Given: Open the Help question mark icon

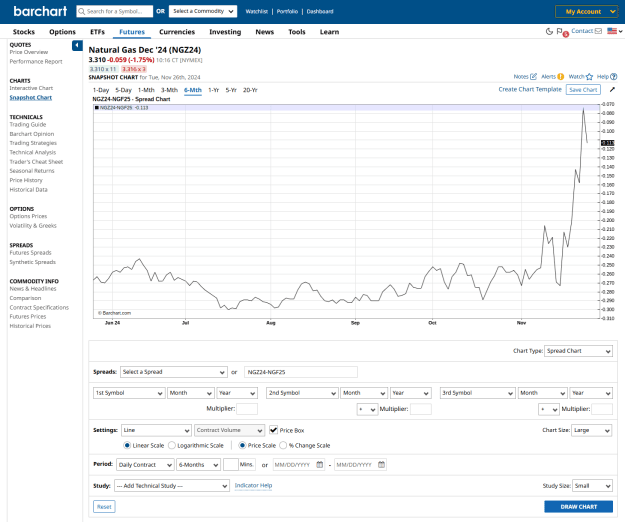Looking at the screenshot, I should coord(614,77).
